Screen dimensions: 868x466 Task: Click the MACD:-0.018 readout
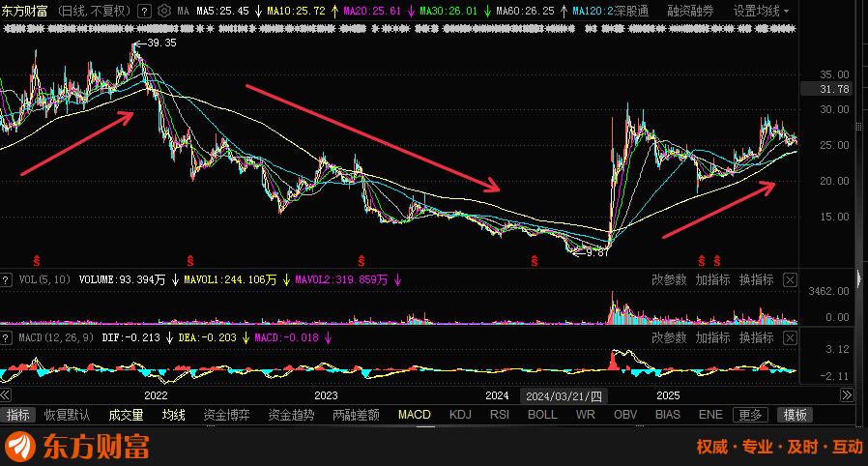[x=286, y=337]
